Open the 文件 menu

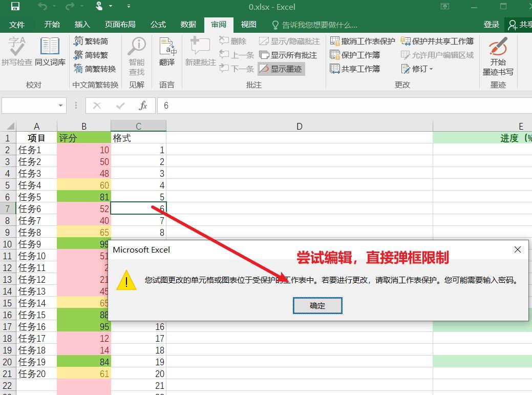[x=16, y=25]
